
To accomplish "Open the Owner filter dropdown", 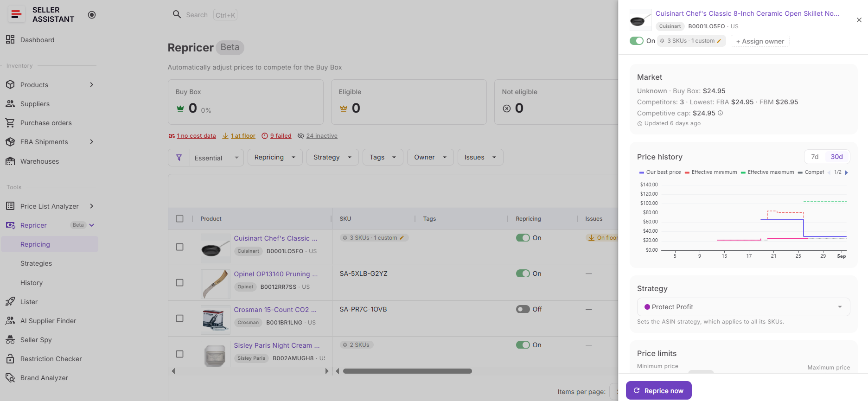I will tap(430, 157).
